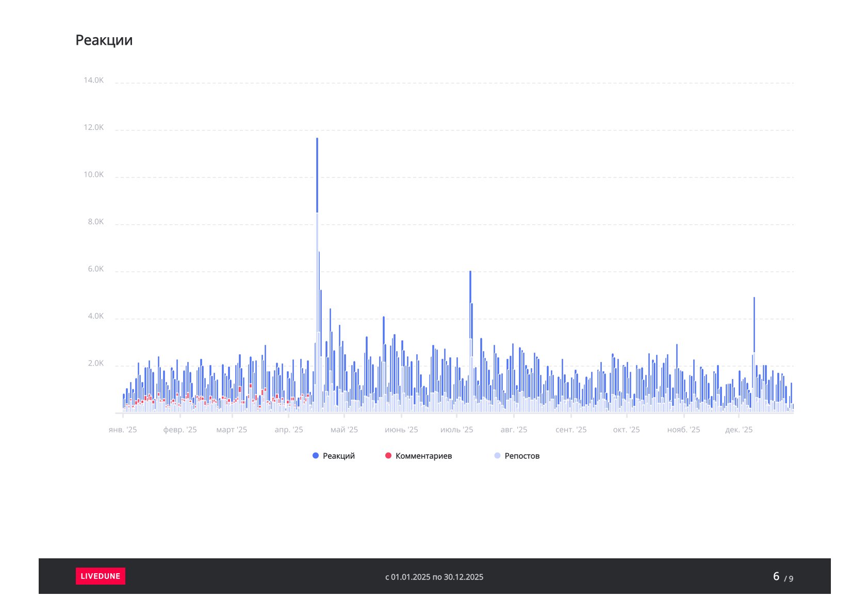Click the 14.0K y-axis label
The height and width of the screenshot is (614, 868).
94,80
